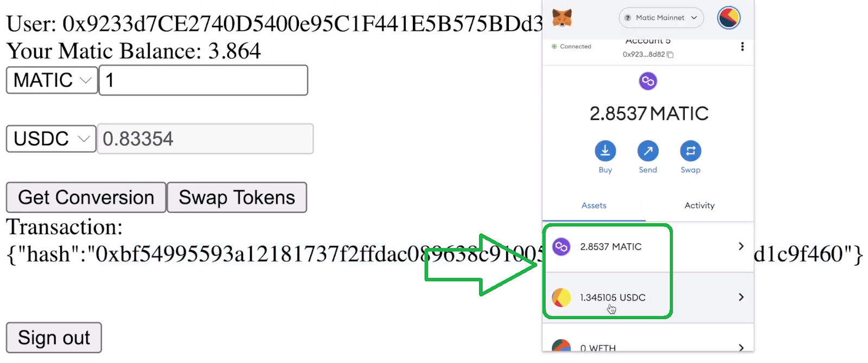This screenshot has height=363, width=868.
Task: Click the Send arrow icon
Action: coord(648,151)
